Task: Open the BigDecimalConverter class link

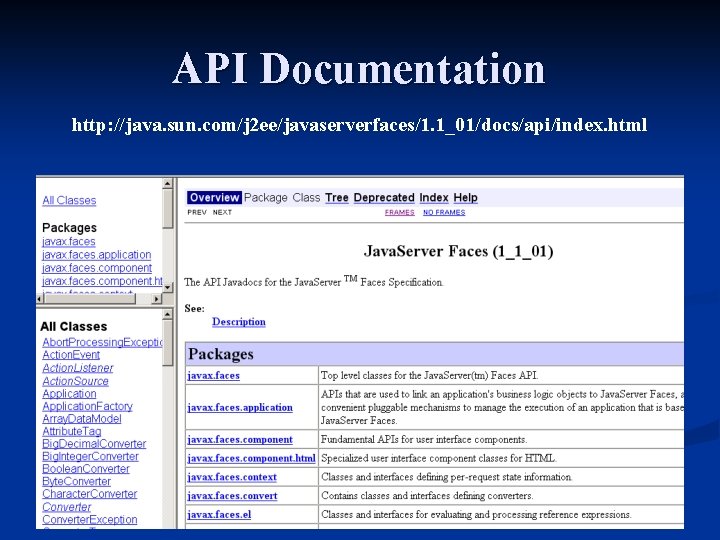Action: point(94,444)
